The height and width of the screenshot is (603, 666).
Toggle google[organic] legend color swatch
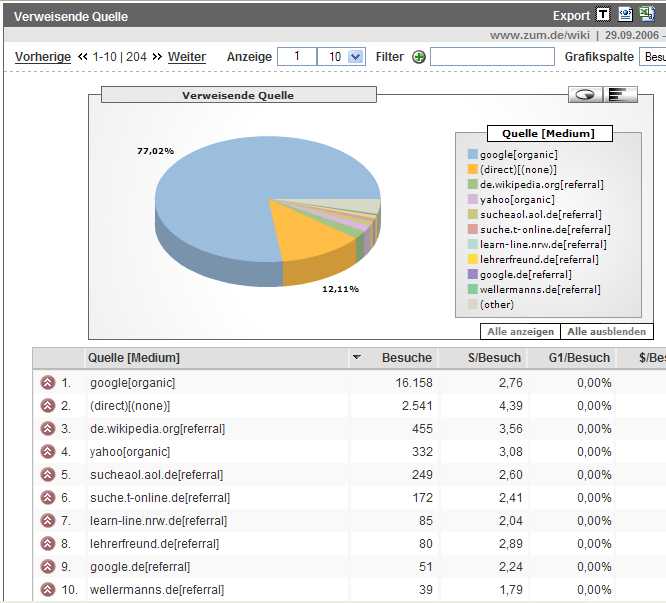coord(472,155)
